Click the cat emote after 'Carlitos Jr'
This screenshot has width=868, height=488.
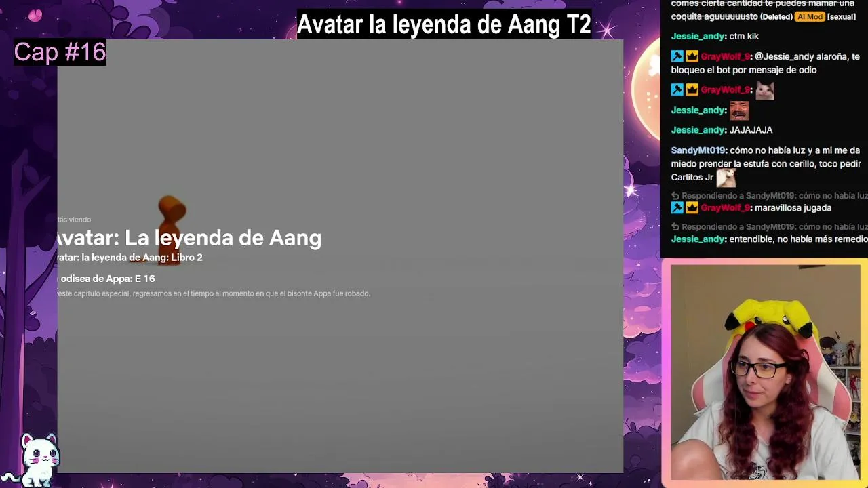tap(726, 178)
